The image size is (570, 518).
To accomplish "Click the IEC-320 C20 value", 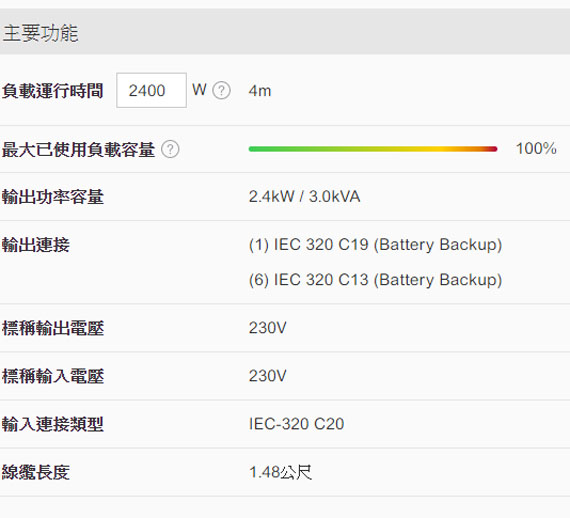I will 296,424.
